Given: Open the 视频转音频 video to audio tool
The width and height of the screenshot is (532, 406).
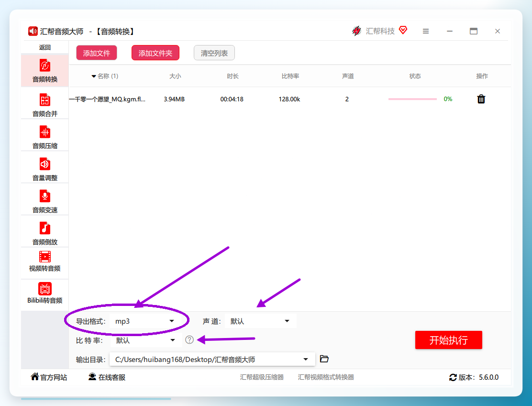Looking at the screenshot, I should click(45, 261).
